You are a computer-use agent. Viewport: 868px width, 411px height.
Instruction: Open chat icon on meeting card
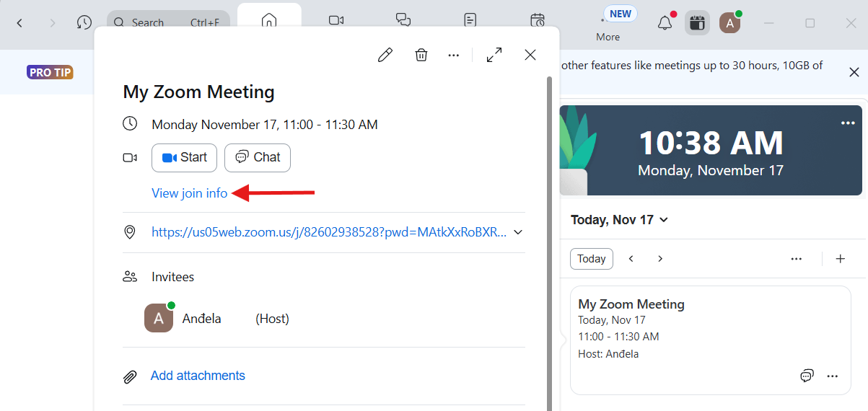tap(807, 376)
